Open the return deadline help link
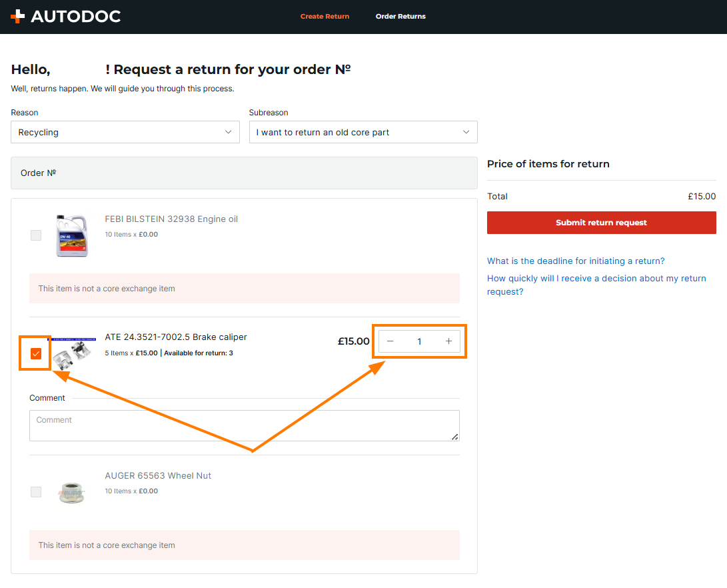The width and height of the screenshot is (727, 588). point(576,261)
